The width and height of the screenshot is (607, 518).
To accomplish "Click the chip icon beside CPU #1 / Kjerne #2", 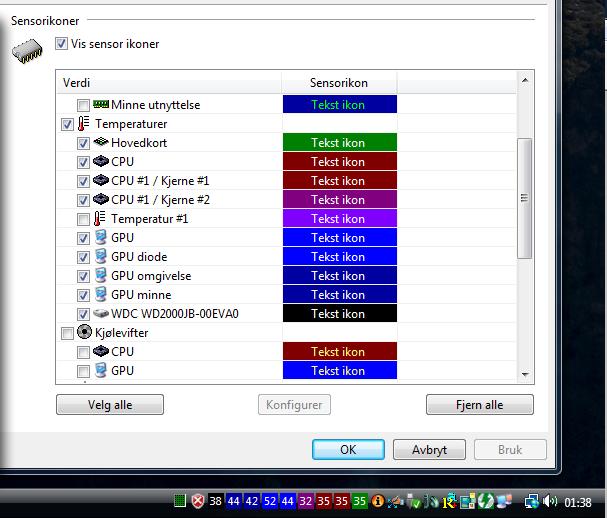I will tap(101, 199).
